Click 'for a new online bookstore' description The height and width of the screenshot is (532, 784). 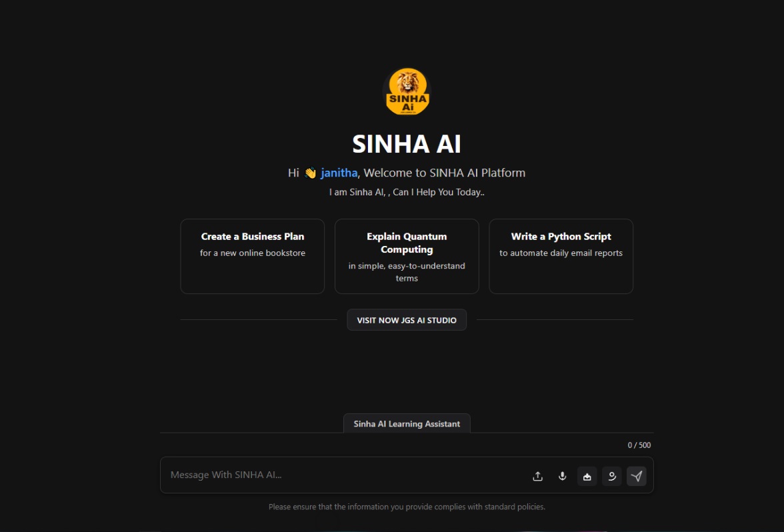[x=253, y=253]
